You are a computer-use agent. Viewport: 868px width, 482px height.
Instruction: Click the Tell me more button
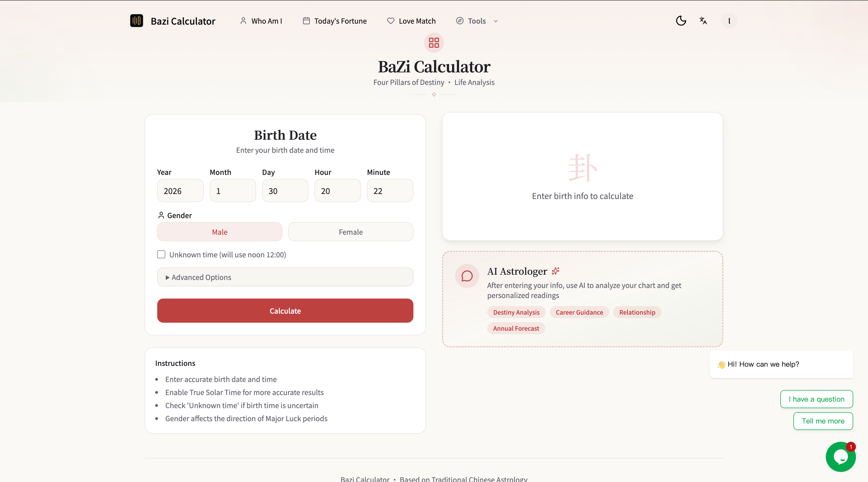coord(823,421)
